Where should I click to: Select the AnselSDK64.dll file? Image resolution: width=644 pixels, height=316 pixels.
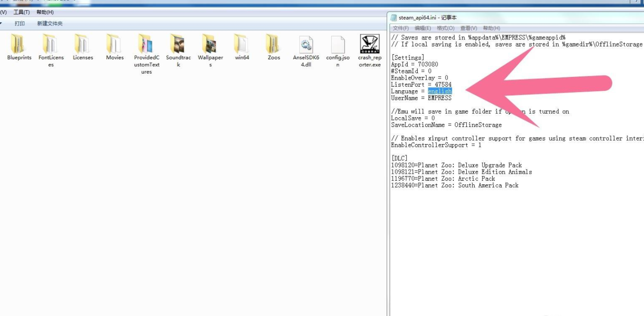tap(306, 51)
